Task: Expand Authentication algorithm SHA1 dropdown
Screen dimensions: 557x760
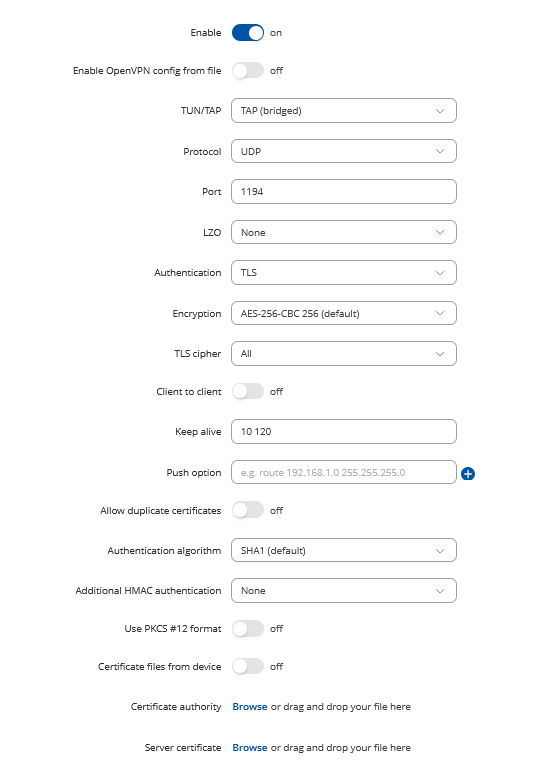Action: tap(344, 550)
